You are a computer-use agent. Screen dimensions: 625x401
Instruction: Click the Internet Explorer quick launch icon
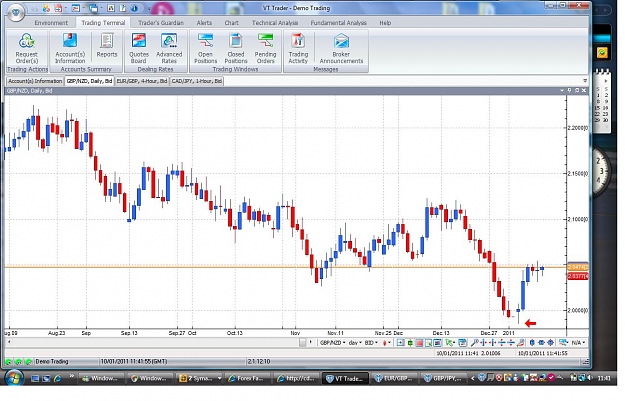(x=57, y=378)
